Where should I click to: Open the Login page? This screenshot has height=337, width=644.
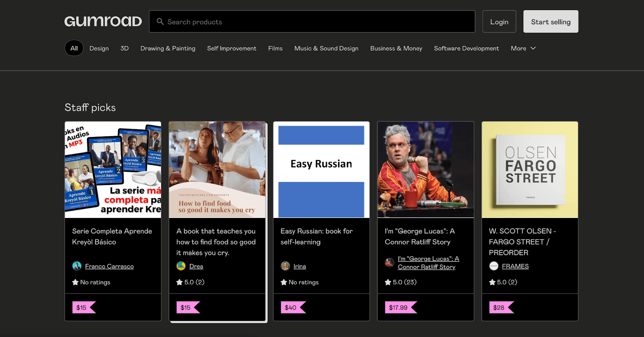point(499,22)
